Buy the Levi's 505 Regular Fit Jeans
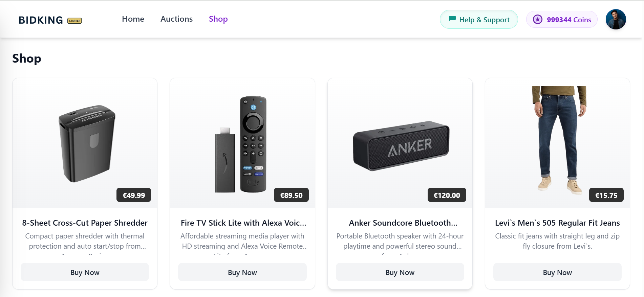This screenshot has height=297, width=644. click(x=557, y=272)
